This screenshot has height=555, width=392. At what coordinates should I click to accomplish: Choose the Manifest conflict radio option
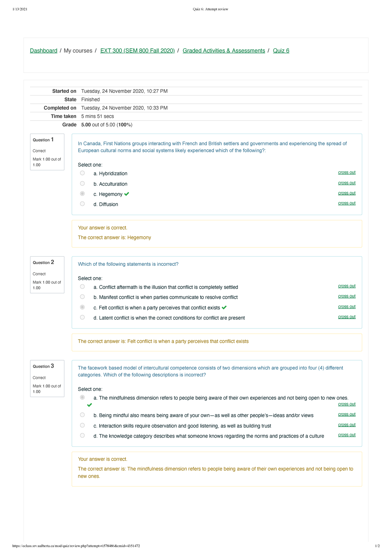pos(82,297)
